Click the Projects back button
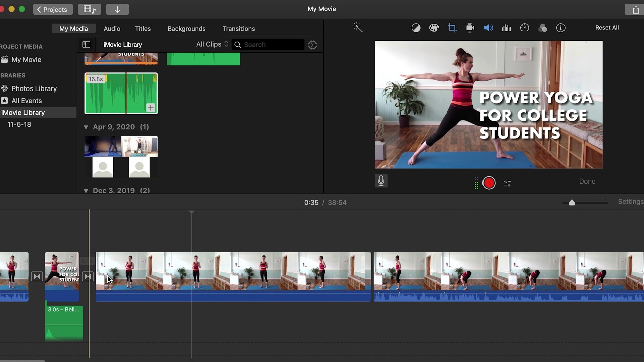This screenshot has height=362, width=644. (x=53, y=9)
